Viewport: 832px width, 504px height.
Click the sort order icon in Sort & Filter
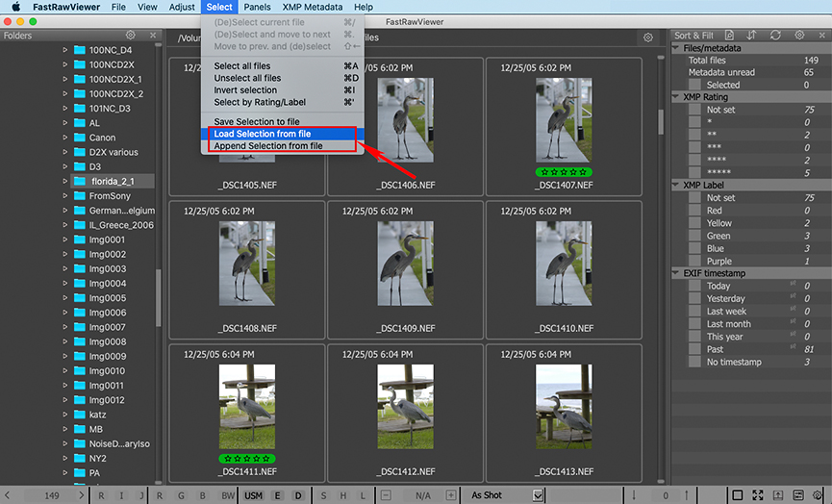coord(751,36)
